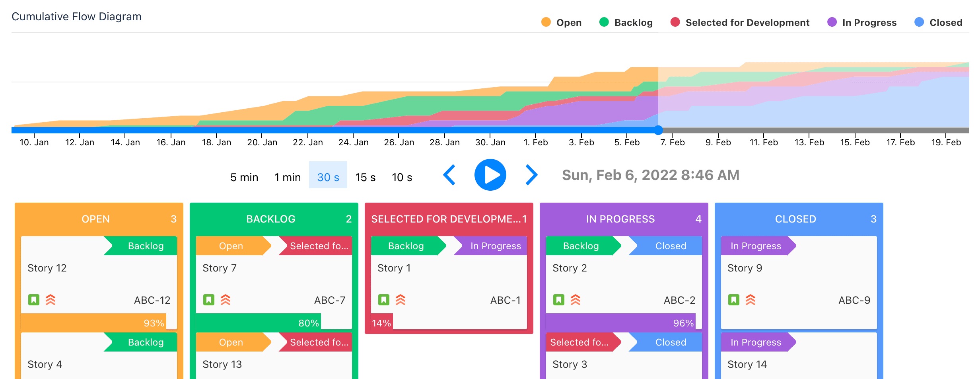Select the 5 min playback interval
Image resolution: width=980 pixels, height=379 pixels.
244,177
